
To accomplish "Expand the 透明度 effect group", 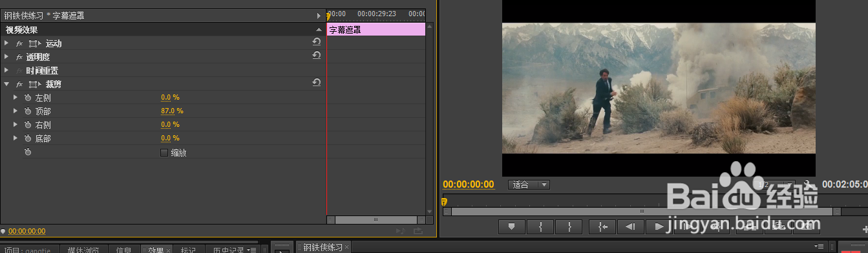I will pyautogui.click(x=6, y=57).
